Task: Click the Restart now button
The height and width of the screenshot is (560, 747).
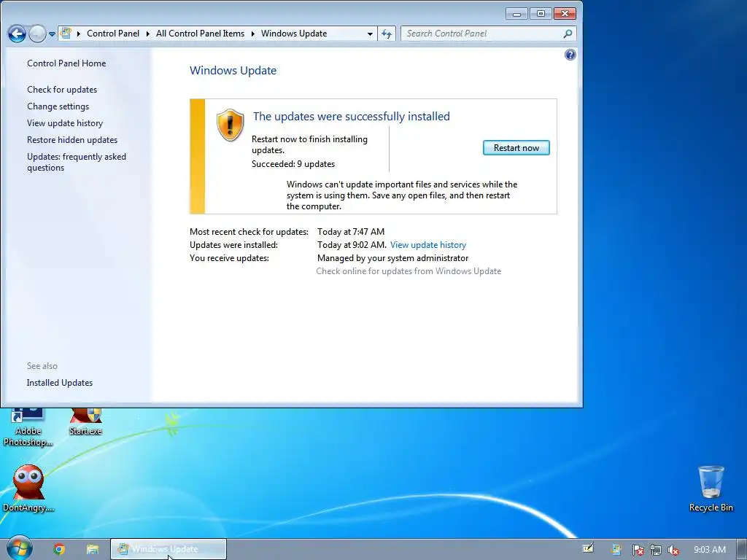Action: (x=516, y=147)
